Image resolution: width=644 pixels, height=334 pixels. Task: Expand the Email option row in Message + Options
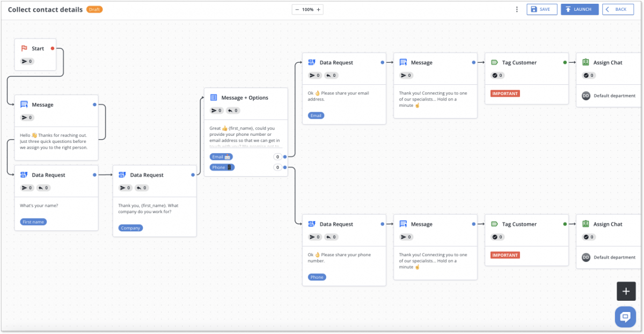[221, 156]
